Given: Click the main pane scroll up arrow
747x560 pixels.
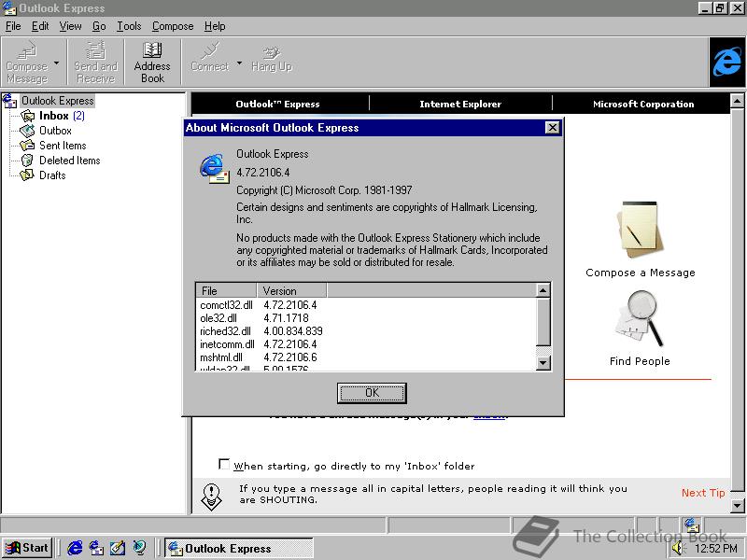Looking at the screenshot, I should click(737, 101).
